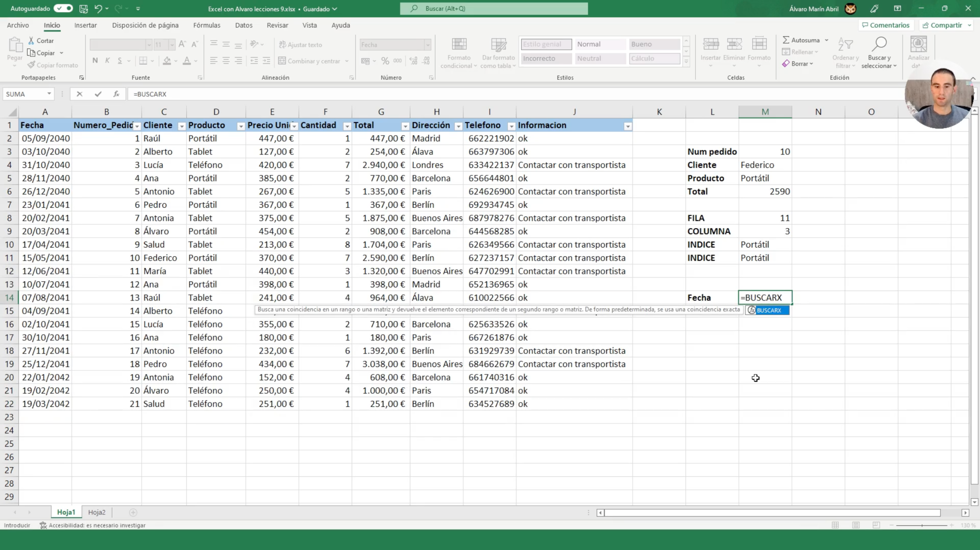The image size is (980, 550).
Task: Click the Save icon in title bar
Action: (x=83, y=8)
